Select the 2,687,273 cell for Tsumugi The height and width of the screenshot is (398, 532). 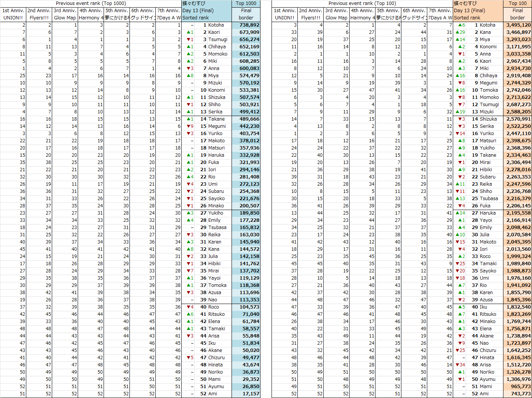click(518, 105)
